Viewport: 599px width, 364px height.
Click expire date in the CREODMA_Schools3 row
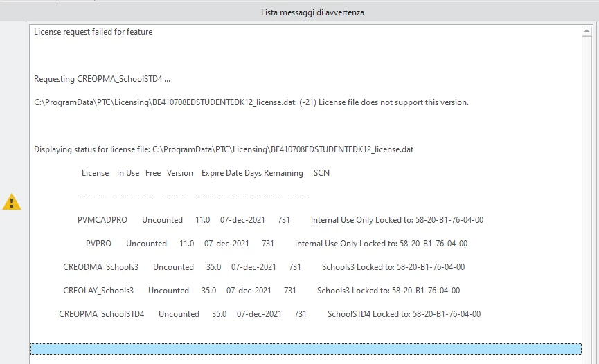tap(253, 267)
